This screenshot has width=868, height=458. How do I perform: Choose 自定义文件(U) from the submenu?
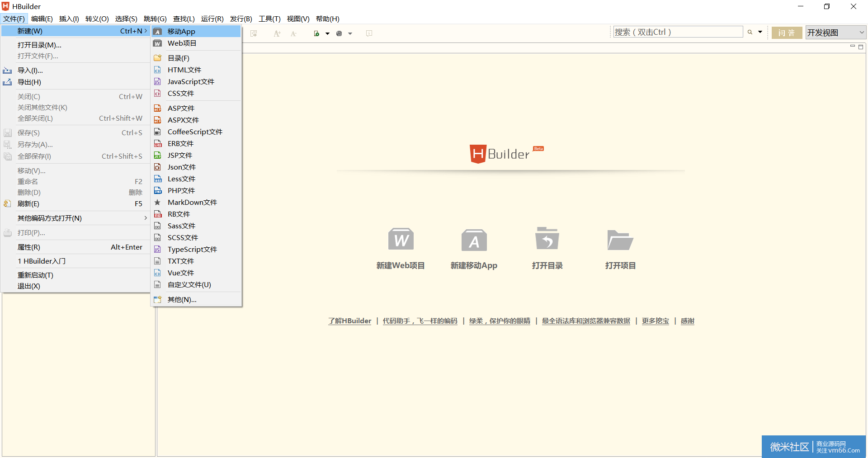196,284
